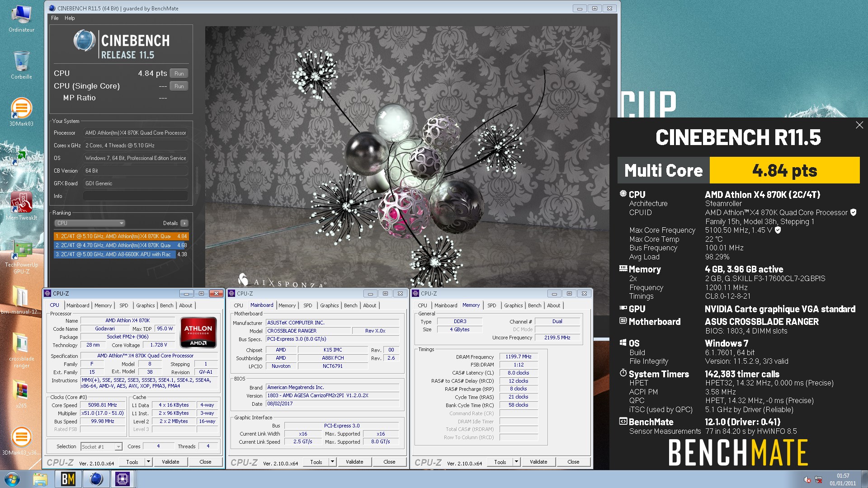This screenshot has width=868, height=488.
Task: Open the bm-manual folder icon
Action: pos(21,300)
